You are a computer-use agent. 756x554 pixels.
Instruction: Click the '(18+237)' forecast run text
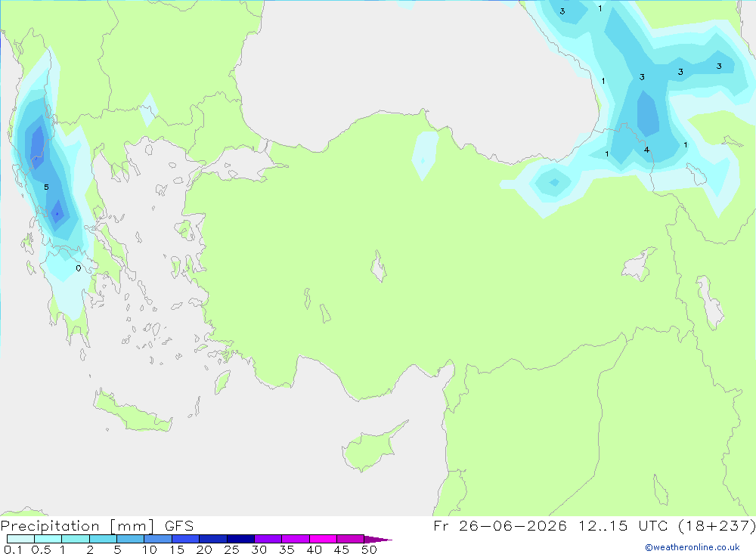pyautogui.click(x=717, y=526)
